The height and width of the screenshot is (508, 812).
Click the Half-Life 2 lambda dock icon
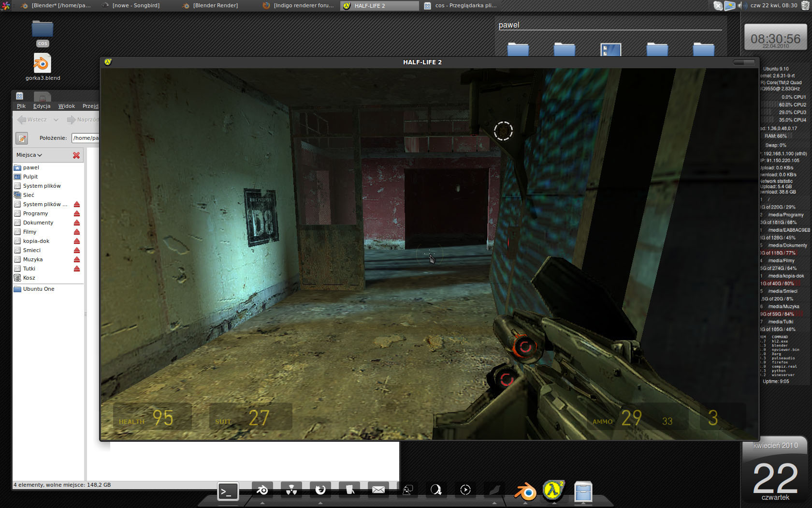553,491
